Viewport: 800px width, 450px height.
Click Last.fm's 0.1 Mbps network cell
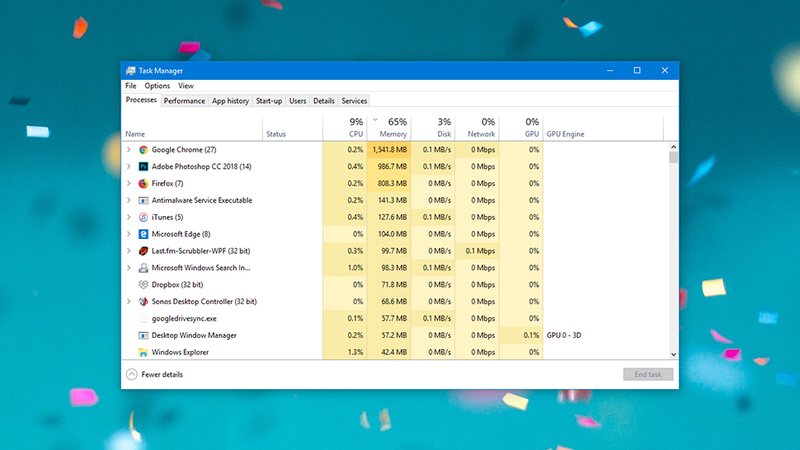[x=477, y=251]
